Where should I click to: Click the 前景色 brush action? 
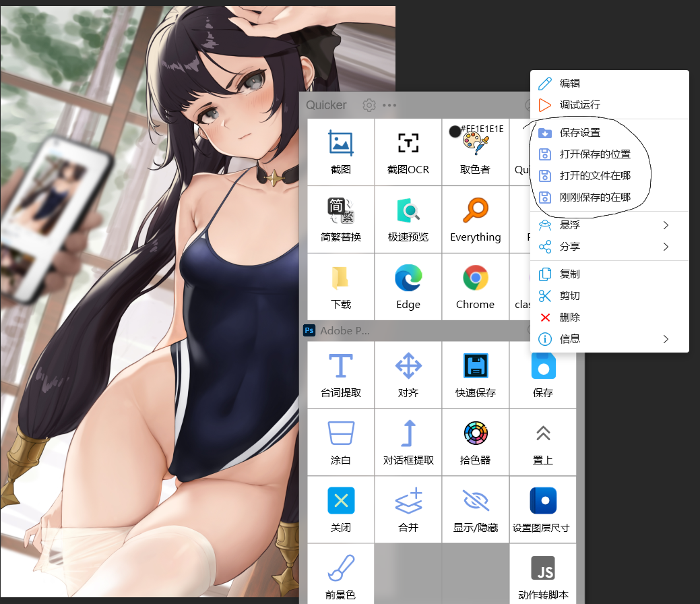coord(341,574)
